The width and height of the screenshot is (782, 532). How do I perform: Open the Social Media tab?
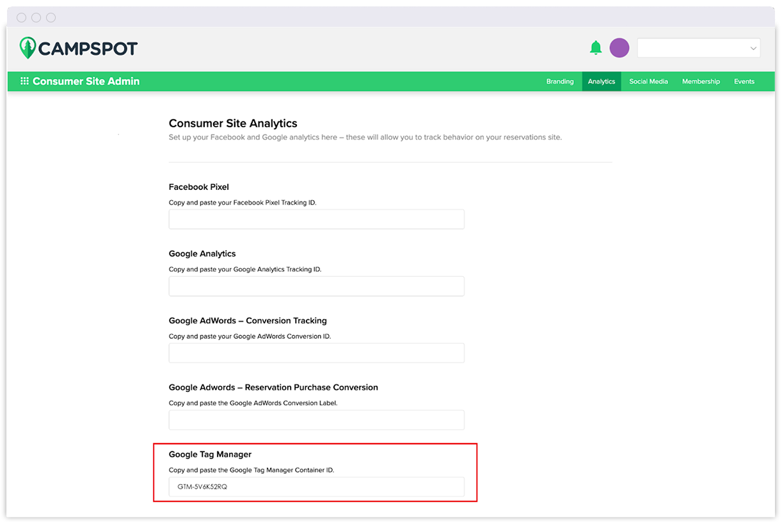click(648, 81)
